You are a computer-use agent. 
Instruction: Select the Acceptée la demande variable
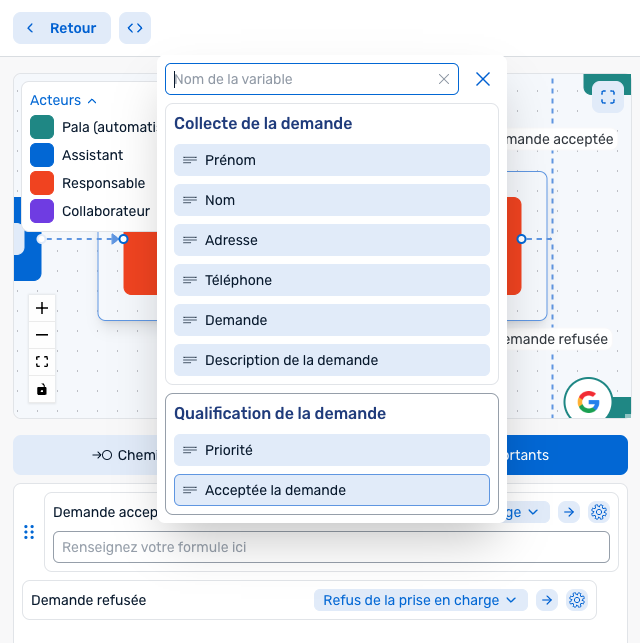coord(331,490)
